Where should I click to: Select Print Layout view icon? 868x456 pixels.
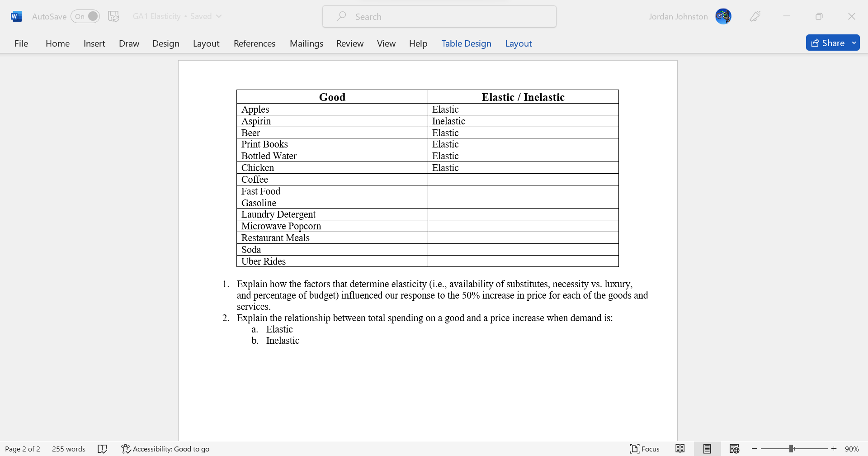[x=707, y=448]
